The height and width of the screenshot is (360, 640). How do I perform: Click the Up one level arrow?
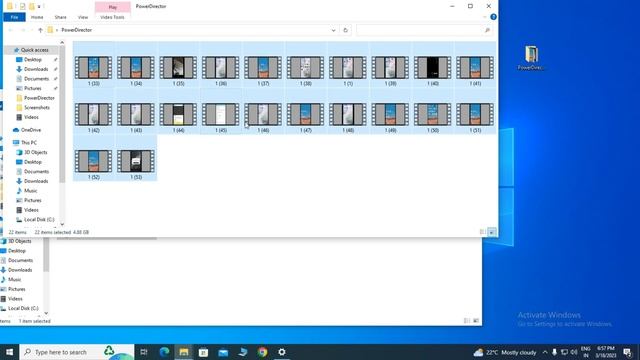coord(40,30)
